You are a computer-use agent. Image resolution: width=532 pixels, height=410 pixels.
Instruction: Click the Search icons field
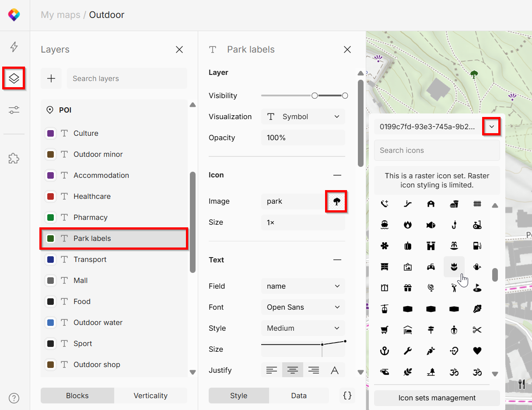click(437, 150)
